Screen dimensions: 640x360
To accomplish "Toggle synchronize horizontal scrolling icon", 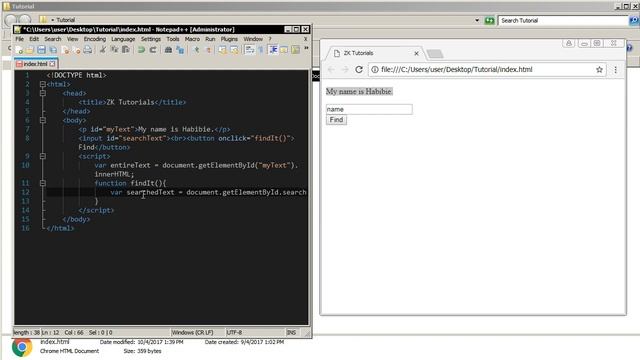I will 234,50.
